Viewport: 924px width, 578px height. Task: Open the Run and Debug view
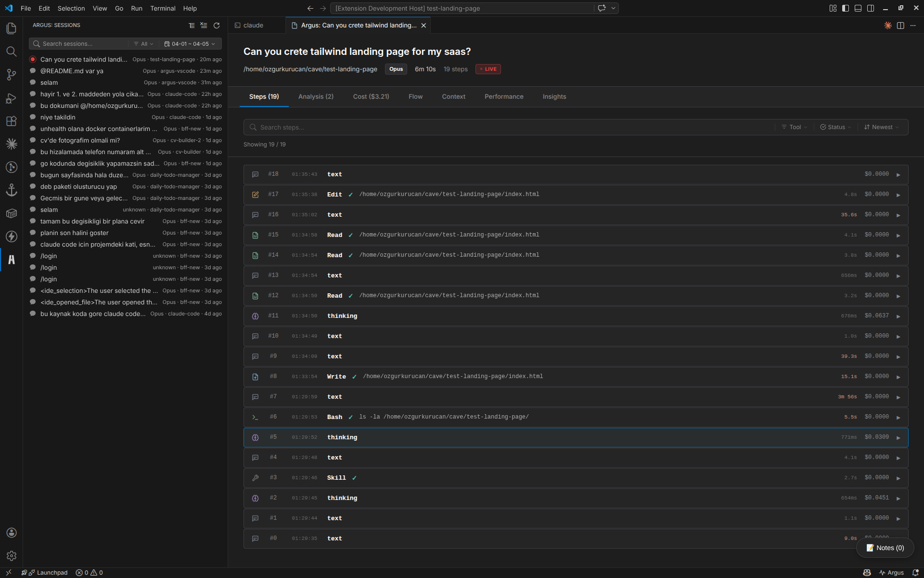pyautogui.click(x=12, y=98)
